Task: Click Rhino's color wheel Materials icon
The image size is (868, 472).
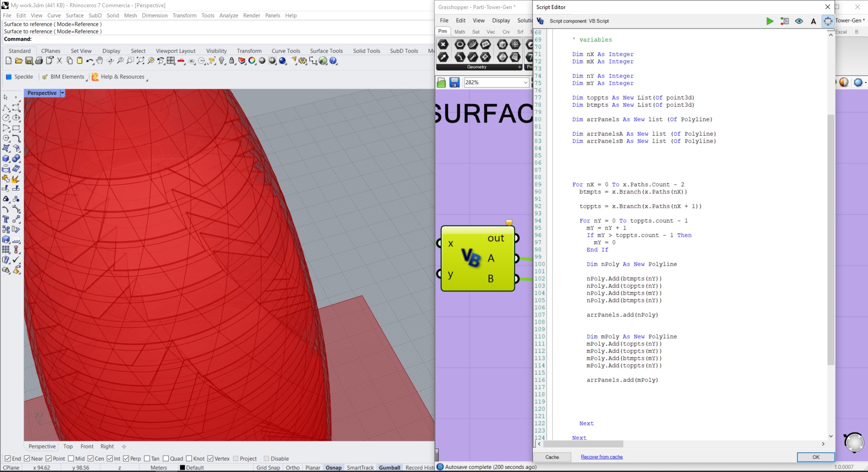Action: pos(252,61)
